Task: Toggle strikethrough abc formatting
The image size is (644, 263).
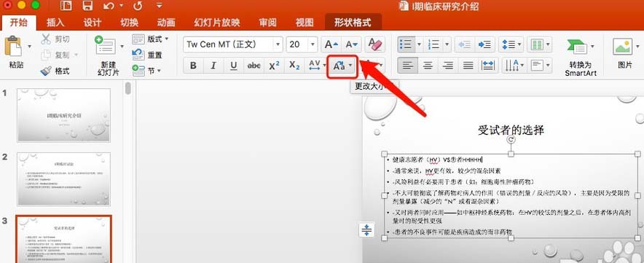Action: [254, 66]
